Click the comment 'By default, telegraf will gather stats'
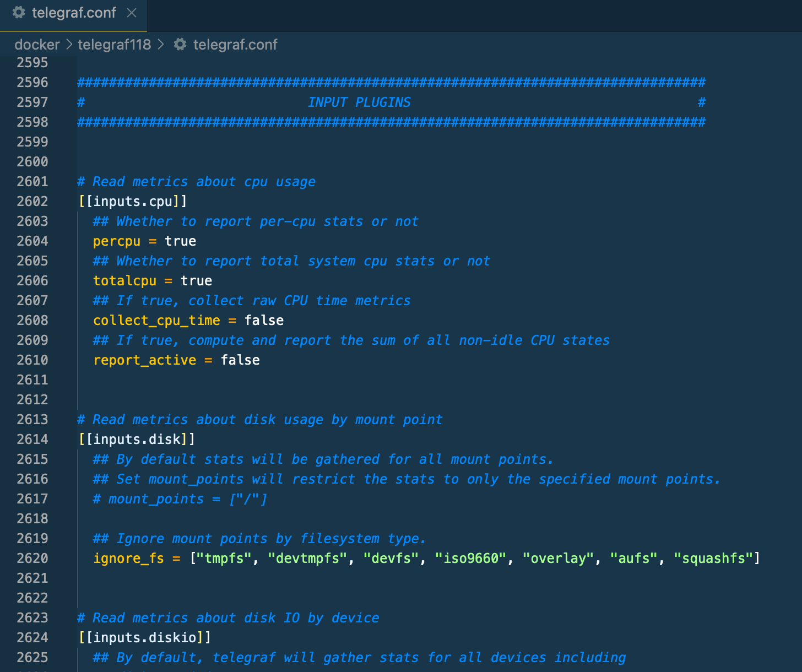This screenshot has height=672, width=802. 359,658
